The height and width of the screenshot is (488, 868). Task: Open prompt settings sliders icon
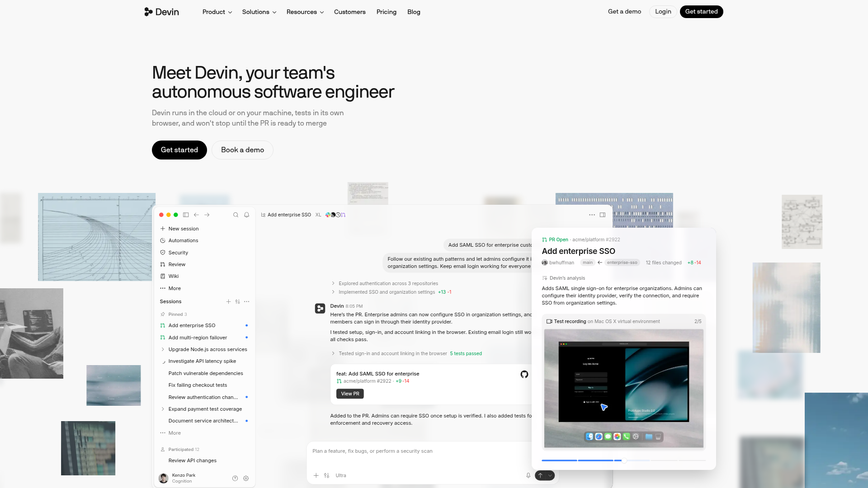326,476
